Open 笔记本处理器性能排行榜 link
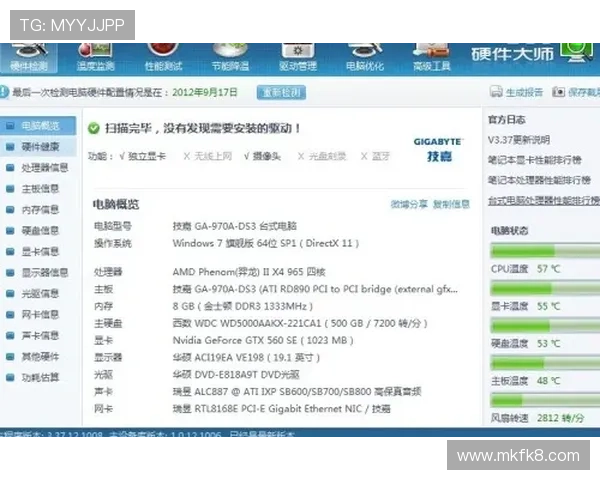This screenshot has height=480, width=600. (539, 180)
